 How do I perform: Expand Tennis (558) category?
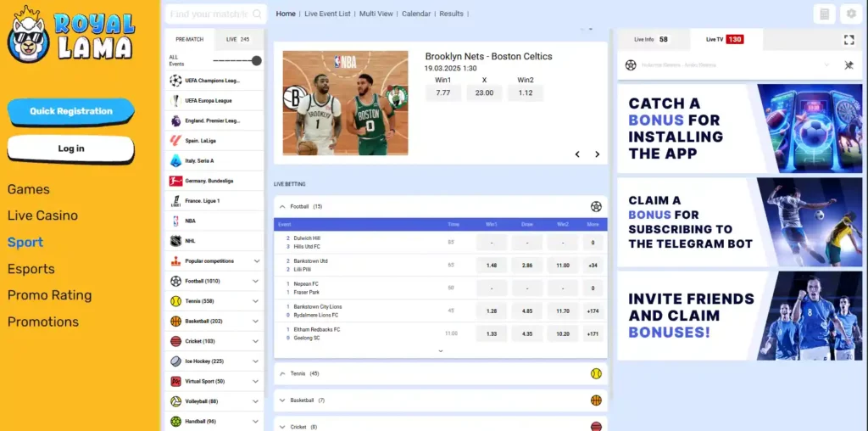coord(255,301)
